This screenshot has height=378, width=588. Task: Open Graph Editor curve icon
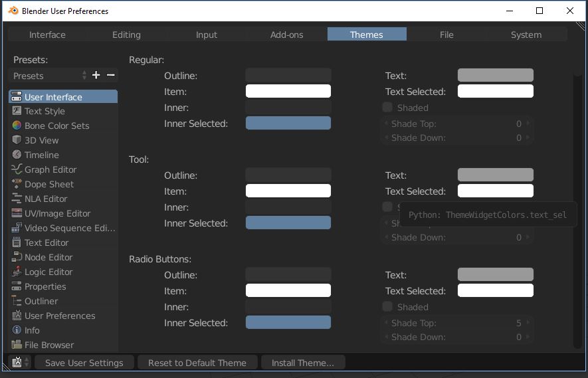tap(17, 169)
